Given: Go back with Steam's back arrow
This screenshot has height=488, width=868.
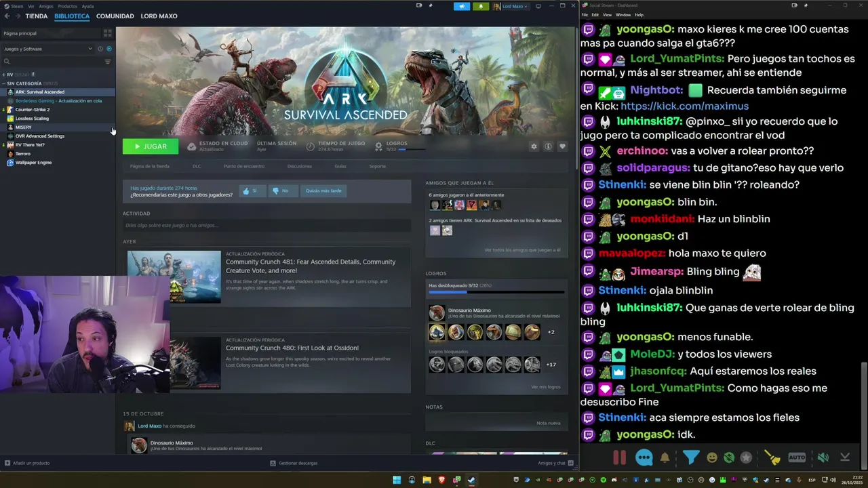Looking at the screenshot, I should [x=6, y=16].
